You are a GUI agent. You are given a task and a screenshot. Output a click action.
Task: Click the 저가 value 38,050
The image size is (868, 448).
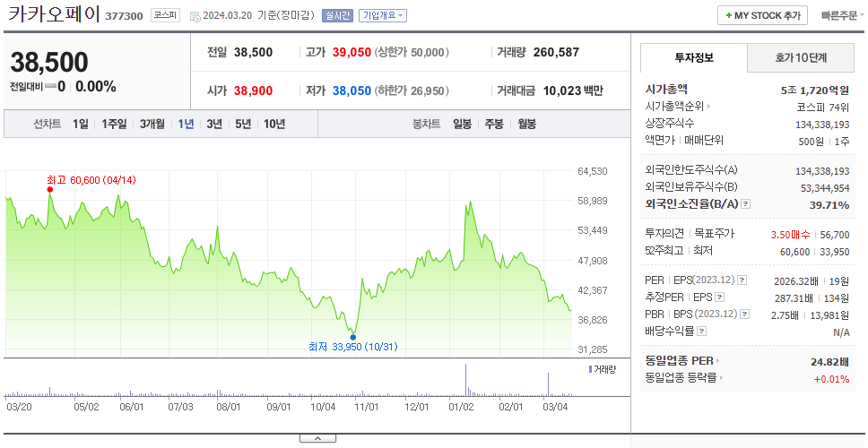point(352,90)
